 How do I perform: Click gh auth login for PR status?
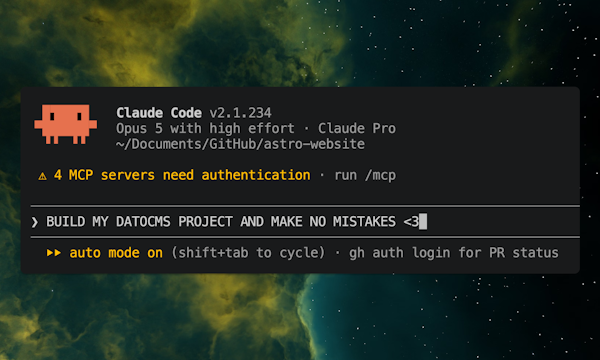[x=453, y=253]
